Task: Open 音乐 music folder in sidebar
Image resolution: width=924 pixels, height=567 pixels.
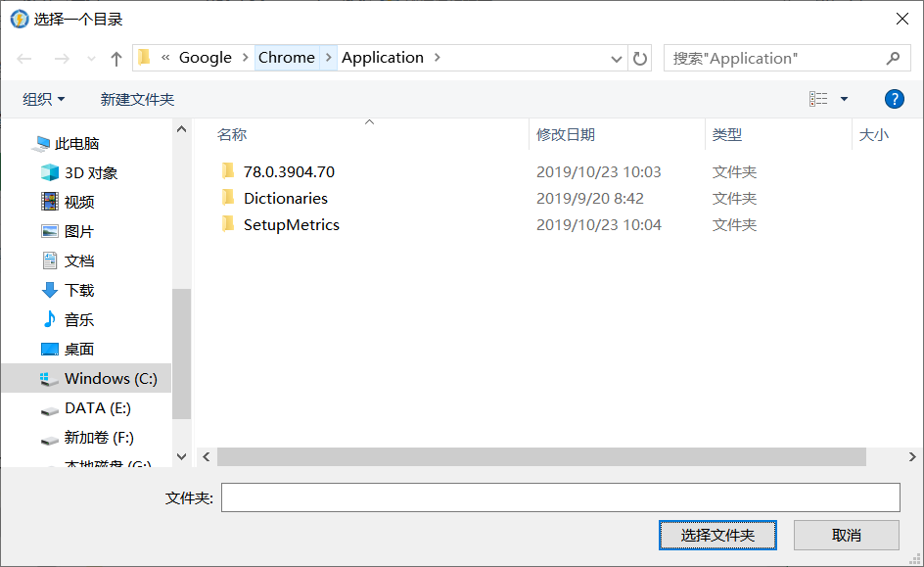Action: pos(78,320)
